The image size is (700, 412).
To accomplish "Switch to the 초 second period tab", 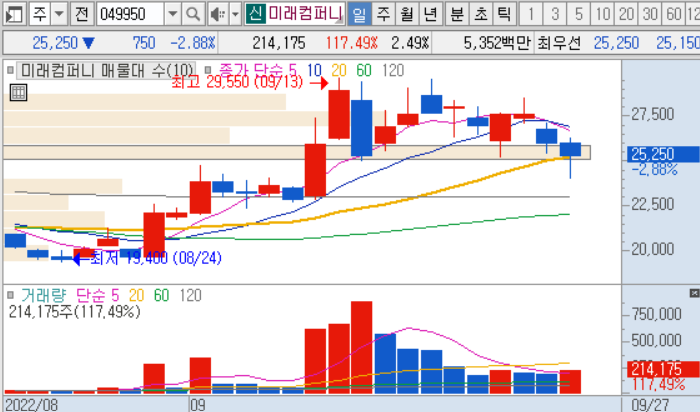I will click(480, 14).
